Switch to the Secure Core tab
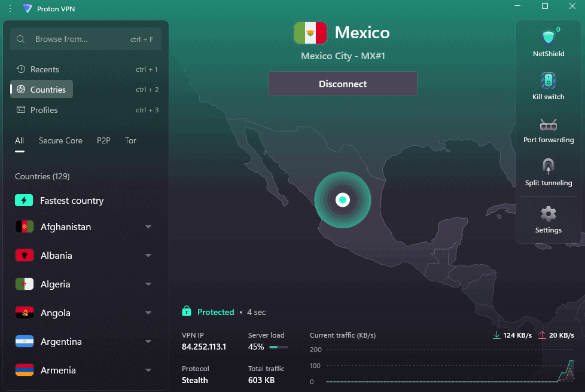Image resolution: width=585 pixels, height=392 pixels. [60, 141]
